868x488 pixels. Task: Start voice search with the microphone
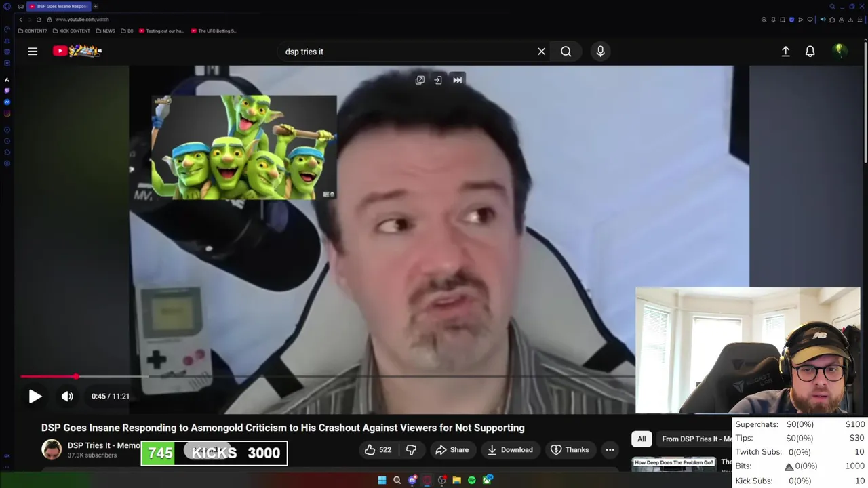tap(600, 52)
